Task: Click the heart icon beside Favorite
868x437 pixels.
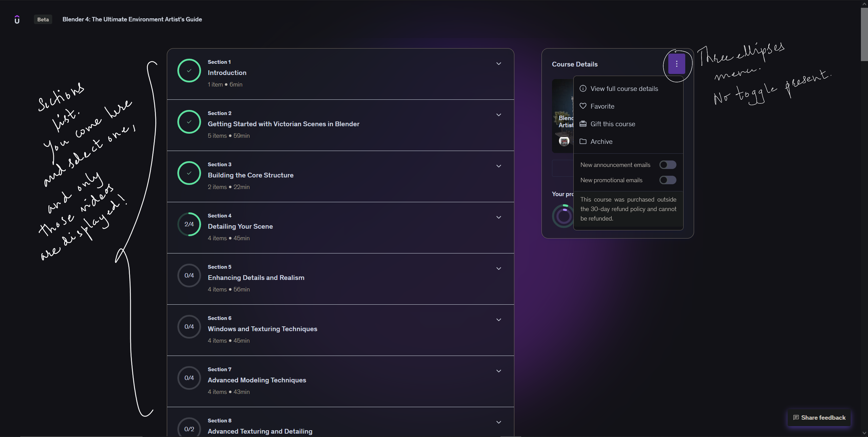Action: tap(583, 106)
